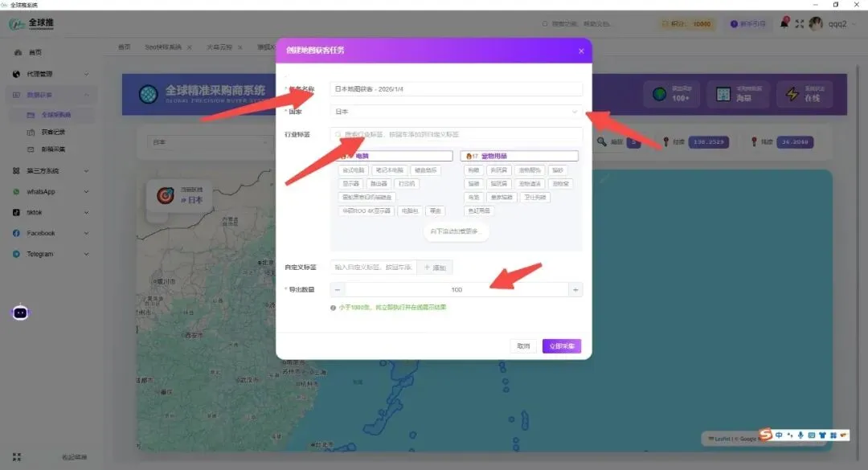Click the tiktok icon in the sidebar

click(x=16, y=212)
